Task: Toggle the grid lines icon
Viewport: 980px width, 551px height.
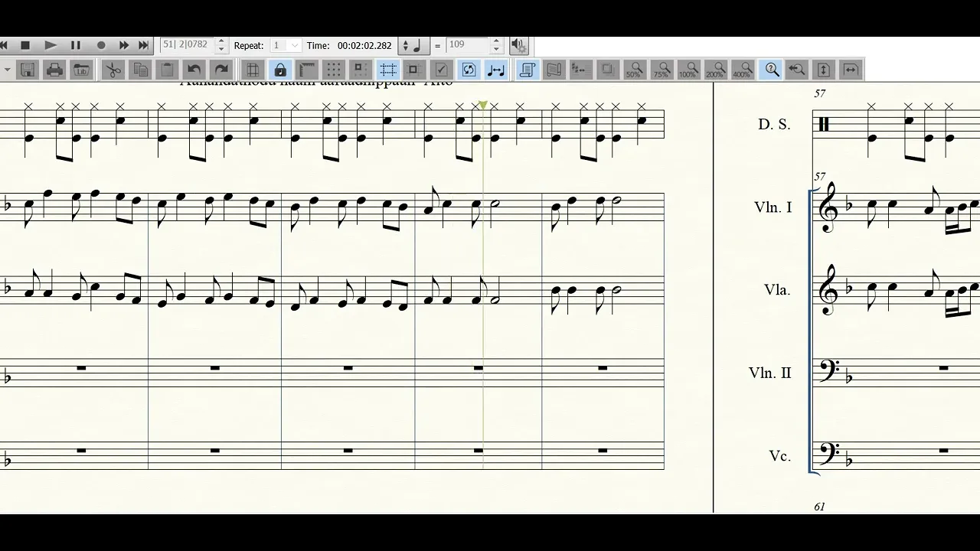Action: pyautogui.click(x=253, y=70)
